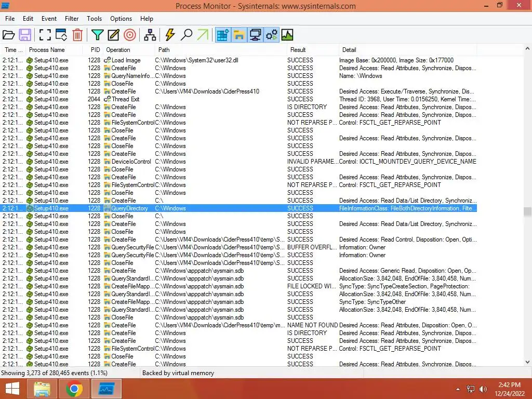
Task: Click the Backed by virtual memory status
Action: pyautogui.click(x=178, y=373)
